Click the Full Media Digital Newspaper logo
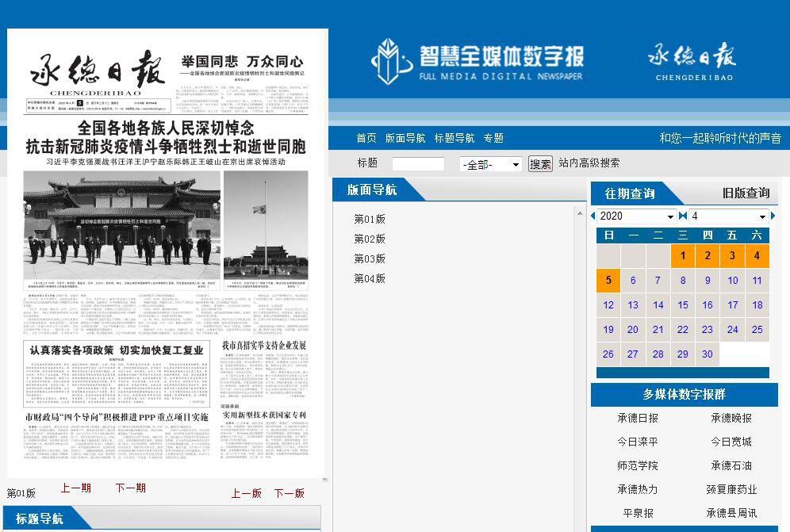 477,61
